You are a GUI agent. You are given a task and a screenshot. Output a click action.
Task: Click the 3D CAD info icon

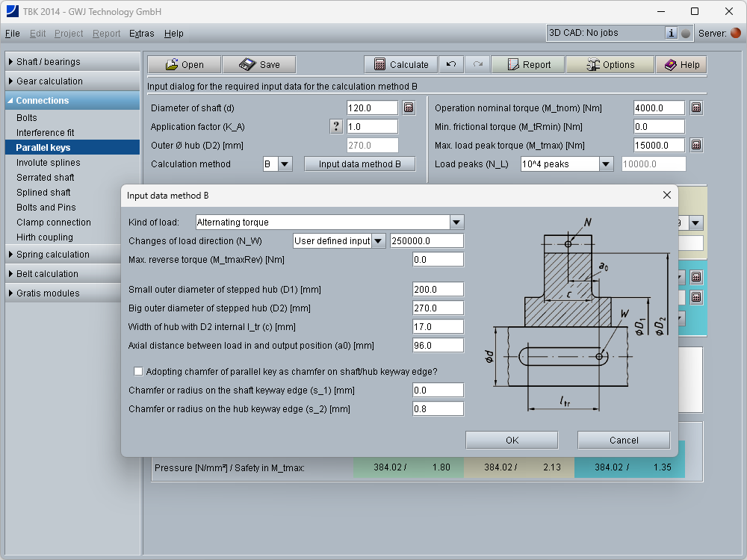[x=671, y=33]
